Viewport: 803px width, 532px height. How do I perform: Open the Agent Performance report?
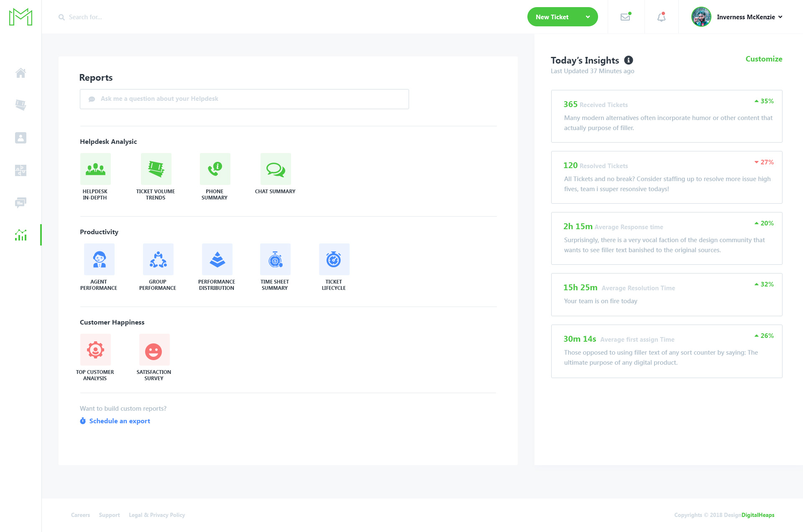click(99, 259)
